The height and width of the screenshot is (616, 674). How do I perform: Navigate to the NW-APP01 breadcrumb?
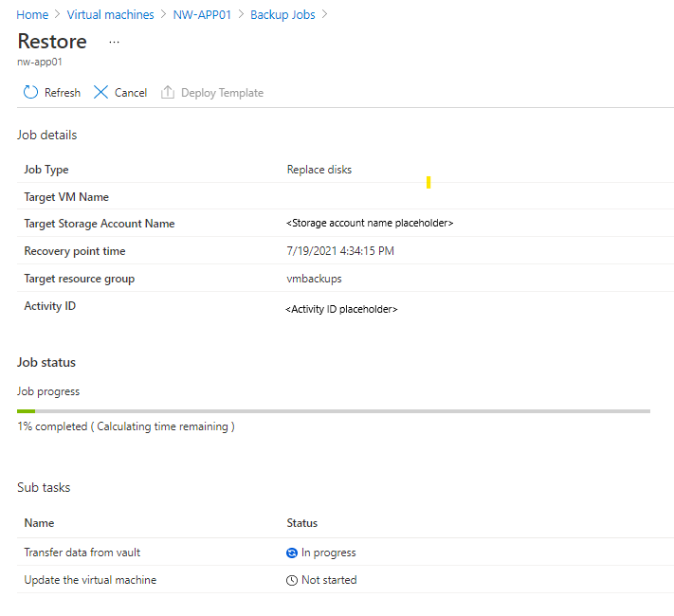pyautogui.click(x=202, y=14)
